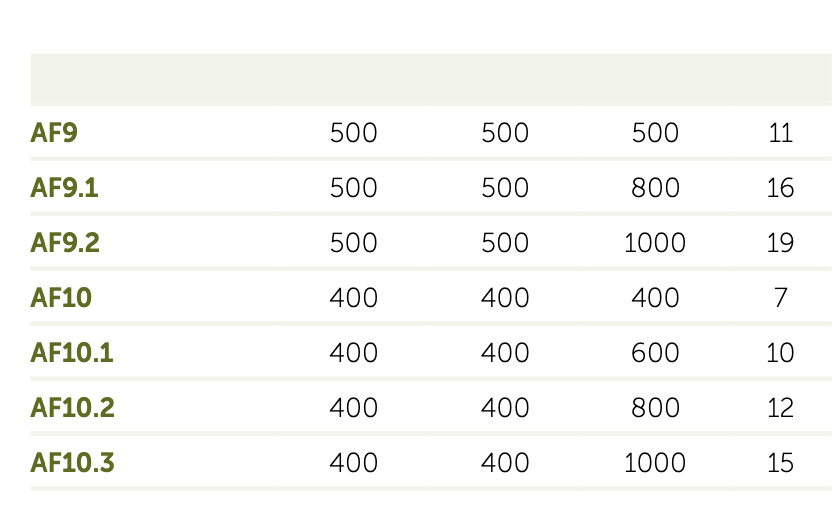Image resolution: width=832 pixels, height=518 pixels.
Task: Select the AF9.1 row label
Action: coord(64,188)
